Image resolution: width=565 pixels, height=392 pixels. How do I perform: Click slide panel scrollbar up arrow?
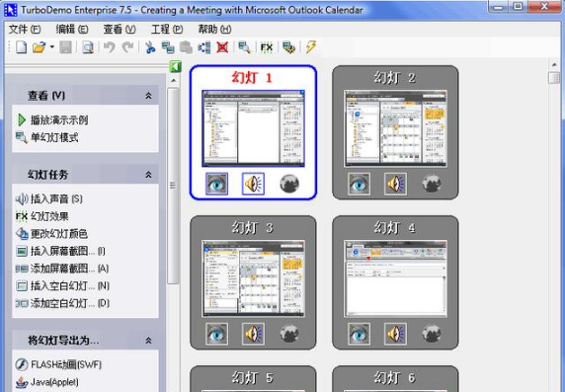[x=554, y=65]
